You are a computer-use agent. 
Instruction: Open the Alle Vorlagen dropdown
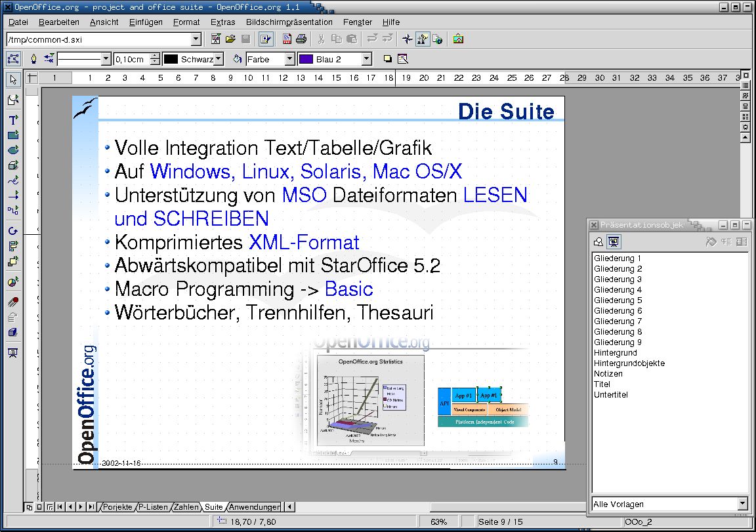(x=742, y=504)
